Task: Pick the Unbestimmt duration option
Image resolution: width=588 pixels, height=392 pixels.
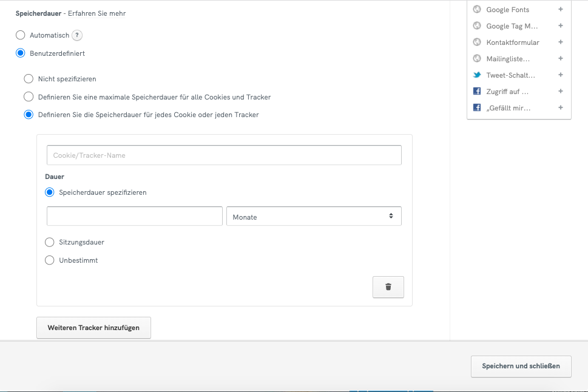Action: [50, 260]
